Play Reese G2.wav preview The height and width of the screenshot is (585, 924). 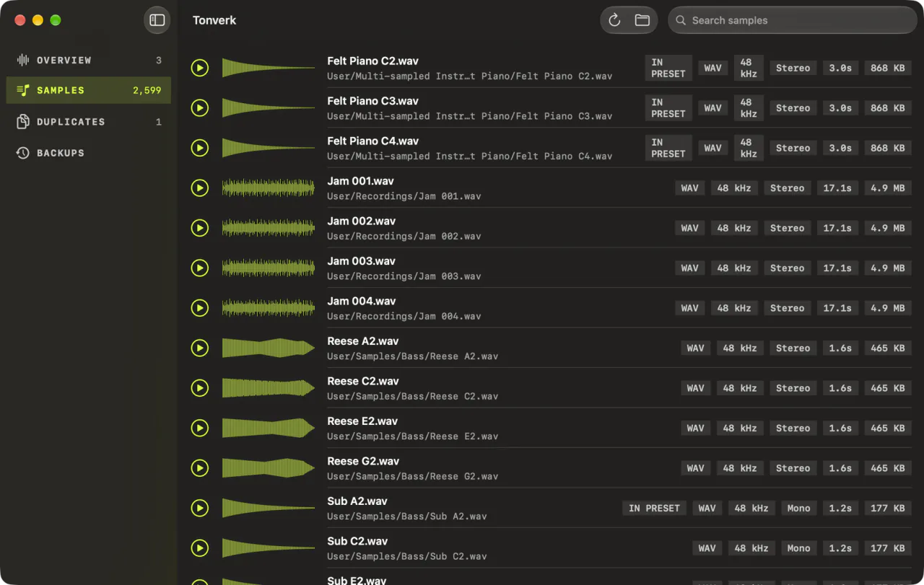(x=200, y=468)
